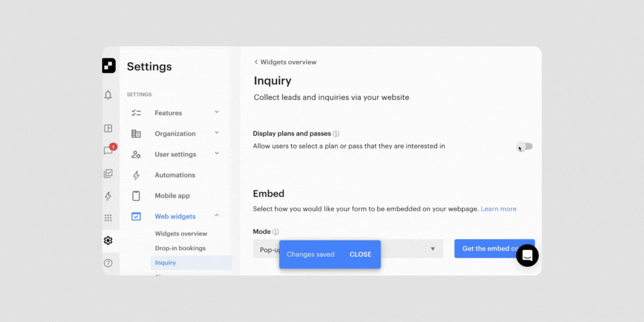644x322 pixels.
Task: Expand the Organization menu chevron
Action: 217,133
